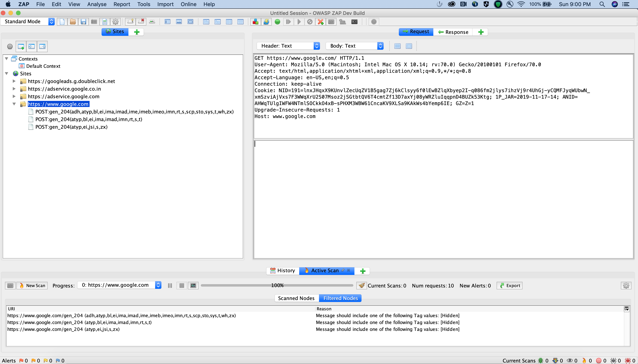Maximize the request panel view
This screenshot has height=364, width=638.
tap(409, 46)
